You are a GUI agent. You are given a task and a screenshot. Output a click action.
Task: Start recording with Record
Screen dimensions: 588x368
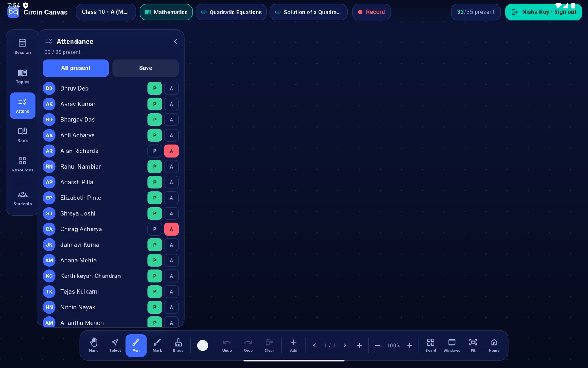tap(372, 12)
